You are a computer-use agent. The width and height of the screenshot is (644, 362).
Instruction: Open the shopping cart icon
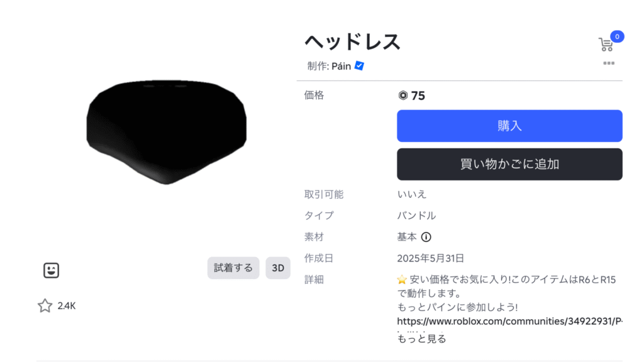point(606,45)
